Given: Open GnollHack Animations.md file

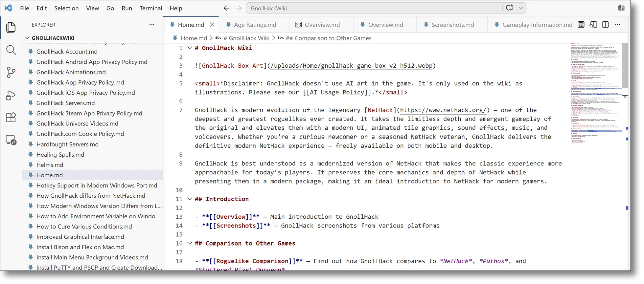Looking at the screenshot, I should click(71, 72).
